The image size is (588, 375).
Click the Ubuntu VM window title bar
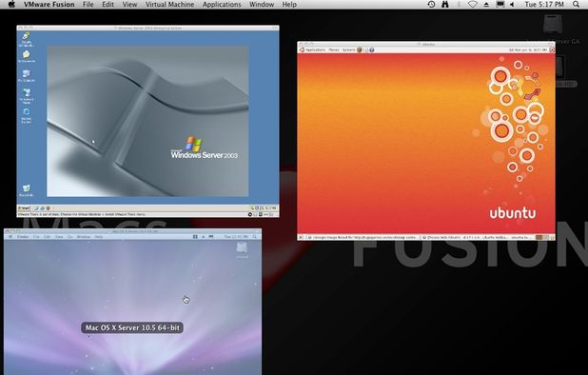pos(426,44)
